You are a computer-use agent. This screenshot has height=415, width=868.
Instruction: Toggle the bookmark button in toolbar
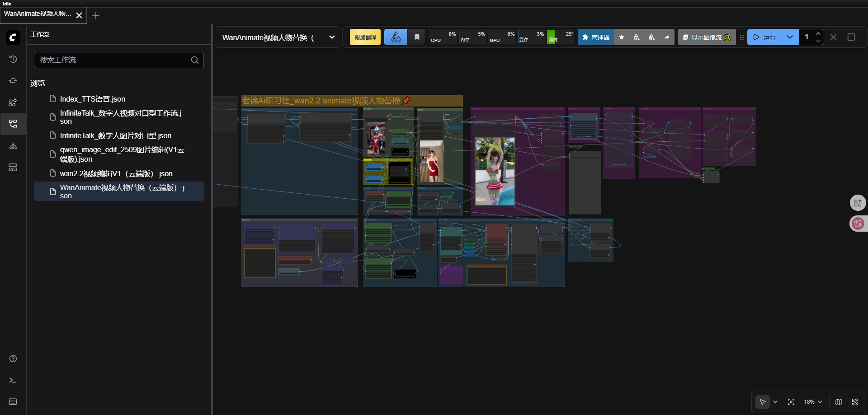(x=417, y=37)
